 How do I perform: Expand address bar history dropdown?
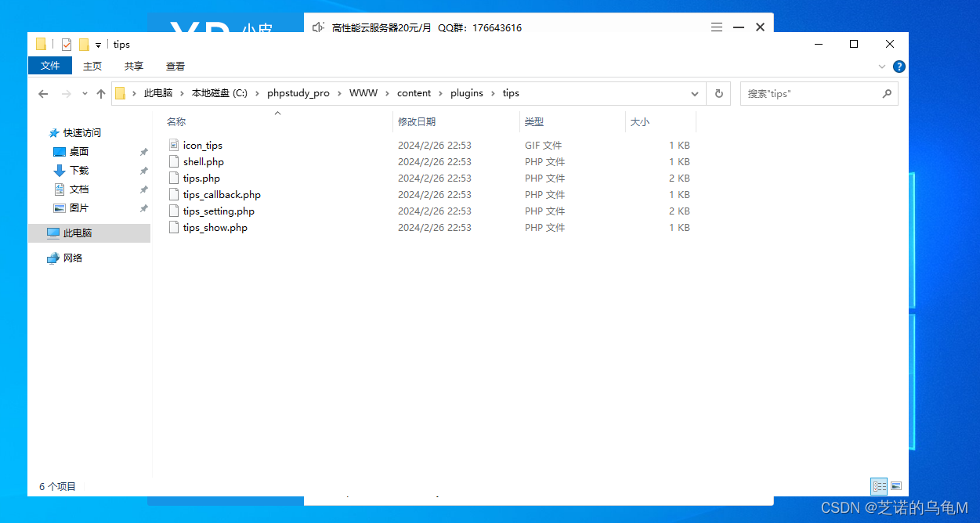click(x=694, y=93)
